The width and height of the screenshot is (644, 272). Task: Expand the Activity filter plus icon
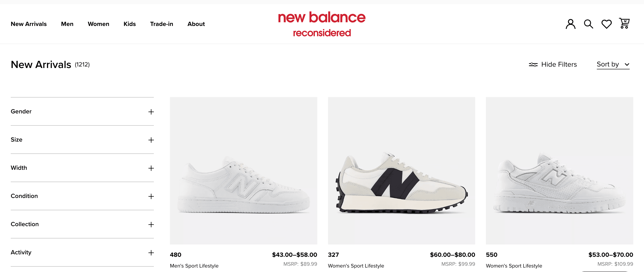(x=151, y=253)
